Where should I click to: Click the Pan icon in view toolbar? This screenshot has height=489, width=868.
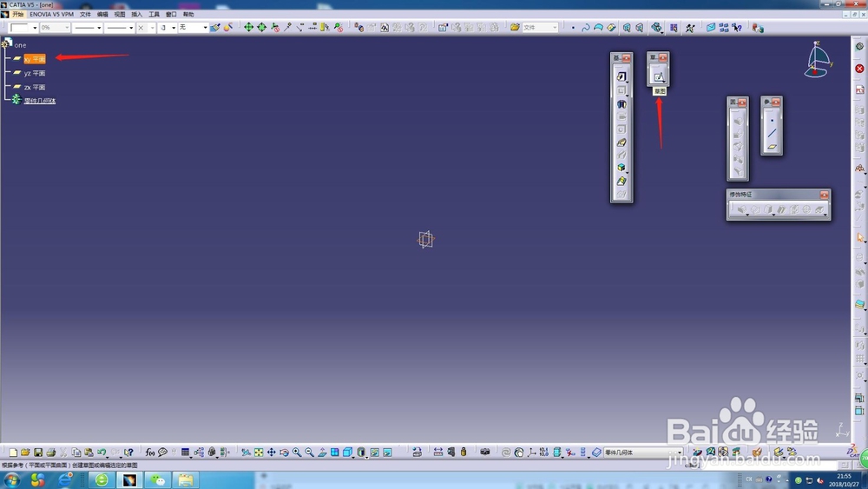click(x=271, y=453)
